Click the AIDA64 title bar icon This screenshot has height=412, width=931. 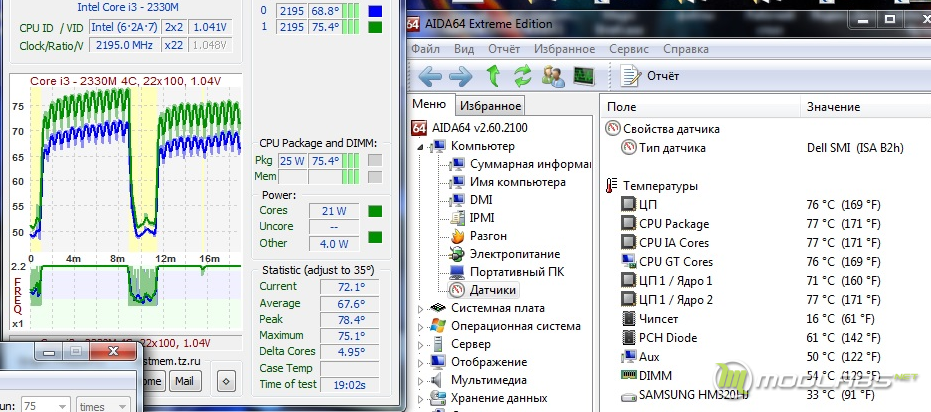(414, 24)
